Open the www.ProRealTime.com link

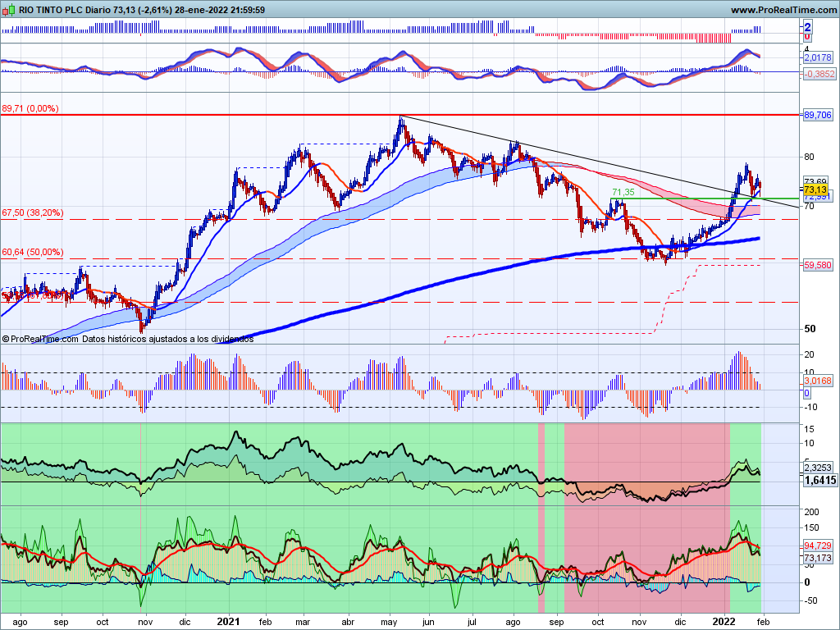tap(783, 10)
